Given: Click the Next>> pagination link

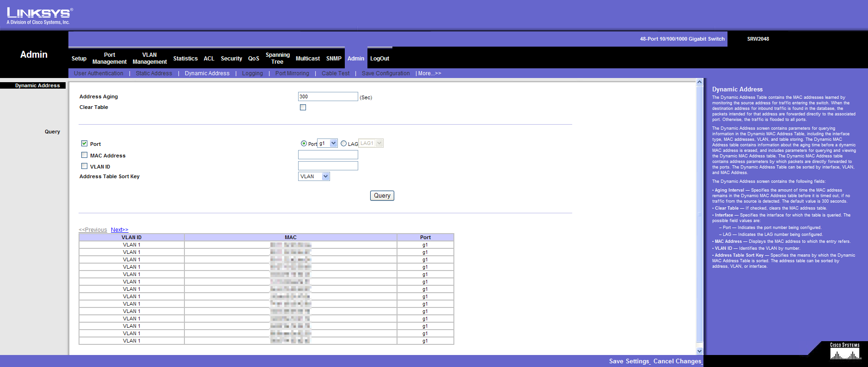Looking at the screenshot, I should point(119,230).
